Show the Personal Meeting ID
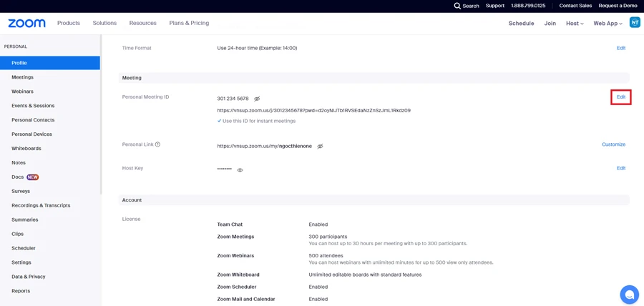This screenshot has height=306, width=644. (257, 99)
